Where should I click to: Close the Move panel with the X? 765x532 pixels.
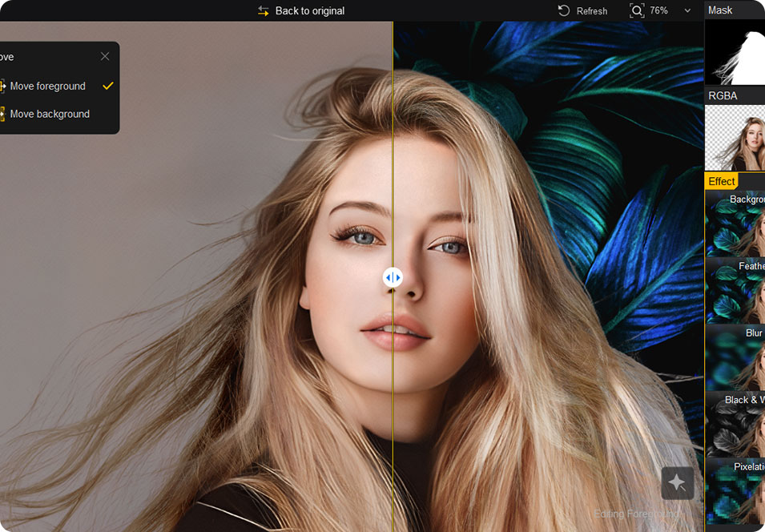pos(105,57)
